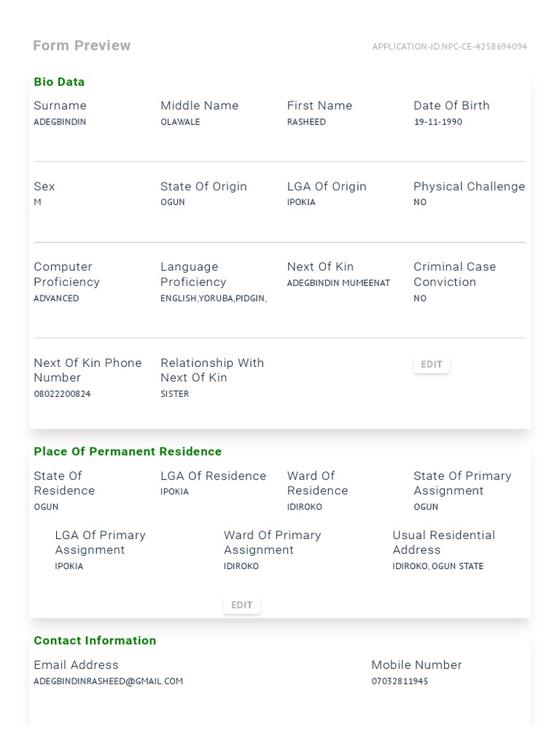Click the Computer Proficiency value ADVANCED
The height and width of the screenshot is (747, 560).
56,298
